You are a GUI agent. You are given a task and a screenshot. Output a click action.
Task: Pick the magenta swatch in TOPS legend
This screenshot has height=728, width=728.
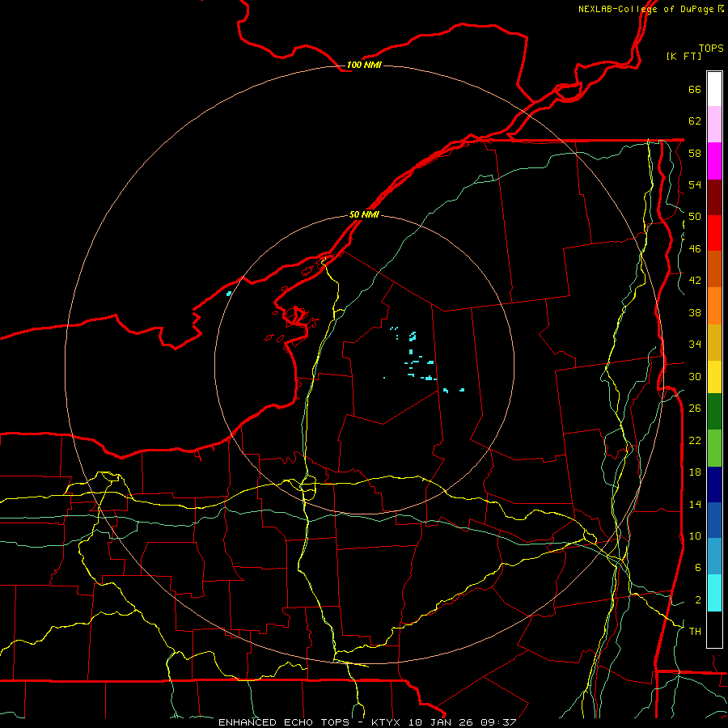(714, 161)
